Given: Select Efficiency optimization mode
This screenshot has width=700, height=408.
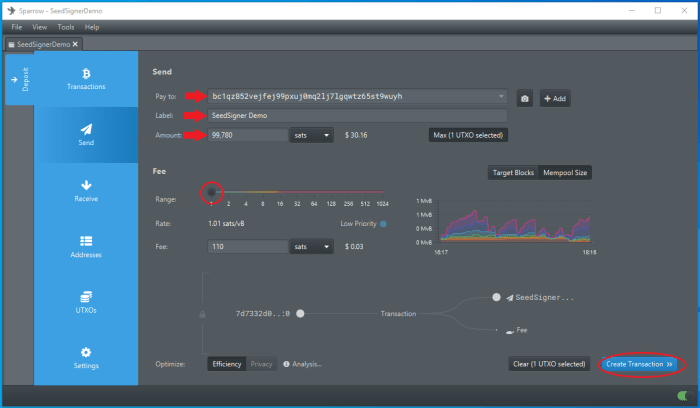Looking at the screenshot, I should pos(226,364).
